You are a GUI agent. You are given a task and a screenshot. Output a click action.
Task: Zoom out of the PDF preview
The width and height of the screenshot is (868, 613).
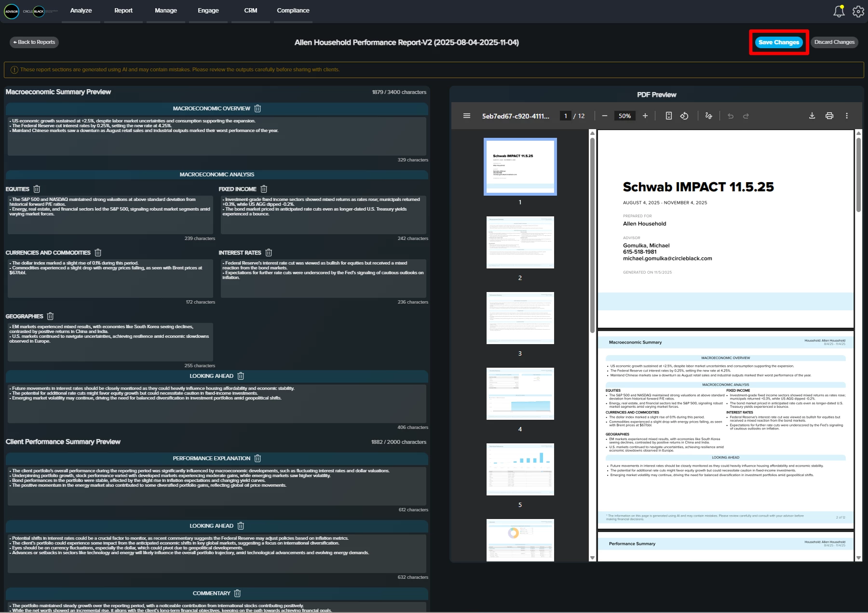(605, 116)
